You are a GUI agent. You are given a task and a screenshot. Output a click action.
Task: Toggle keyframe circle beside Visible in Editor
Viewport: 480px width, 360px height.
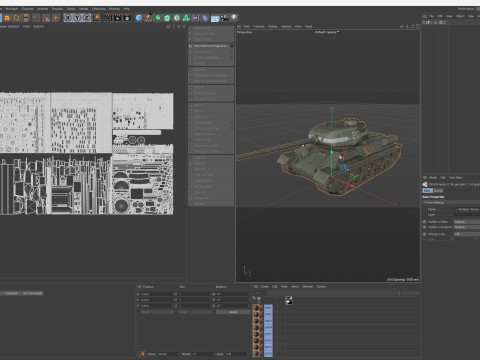click(425, 222)
